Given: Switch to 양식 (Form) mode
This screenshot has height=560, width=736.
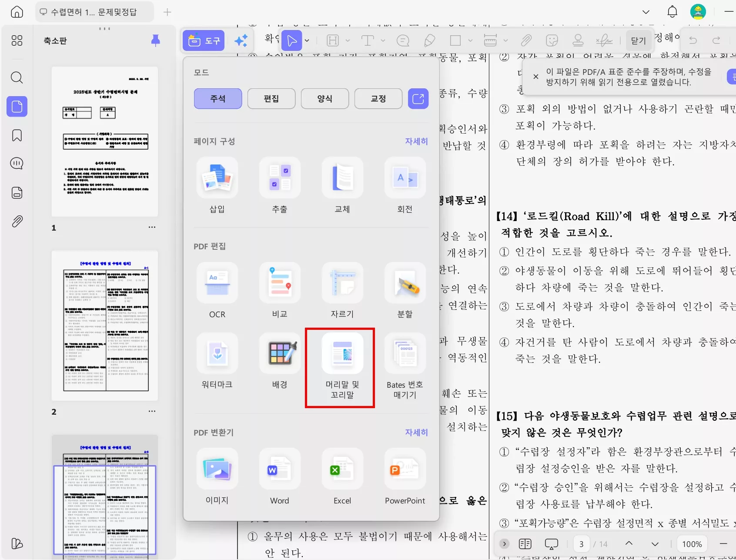Looking at the screenshot, I should point(325,98).
